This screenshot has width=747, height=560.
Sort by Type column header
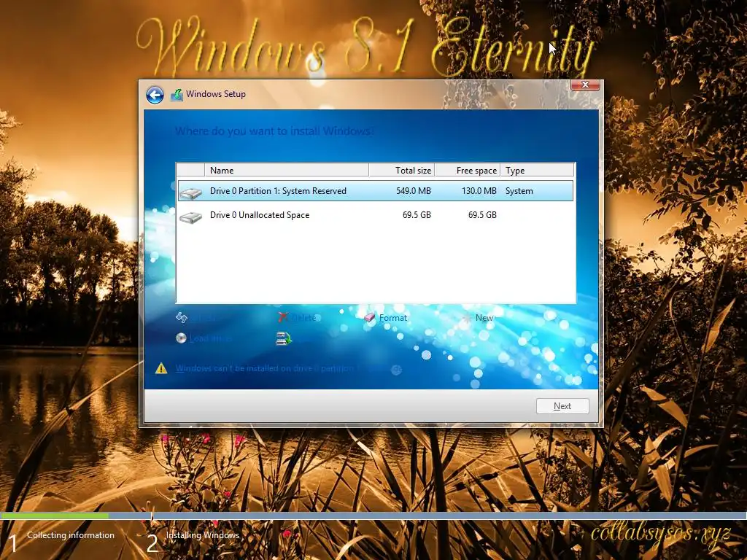point(538,170)
